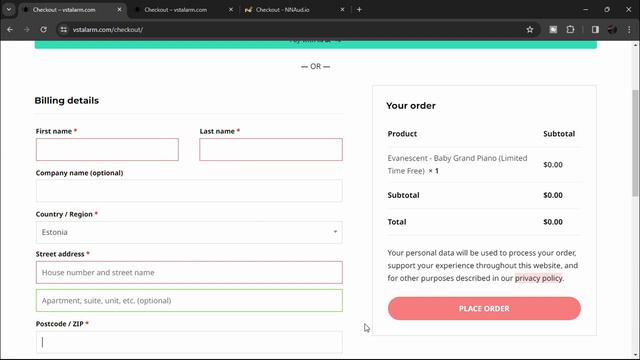
Task: Go back to the previous page
Action: [x=10, y=29]
